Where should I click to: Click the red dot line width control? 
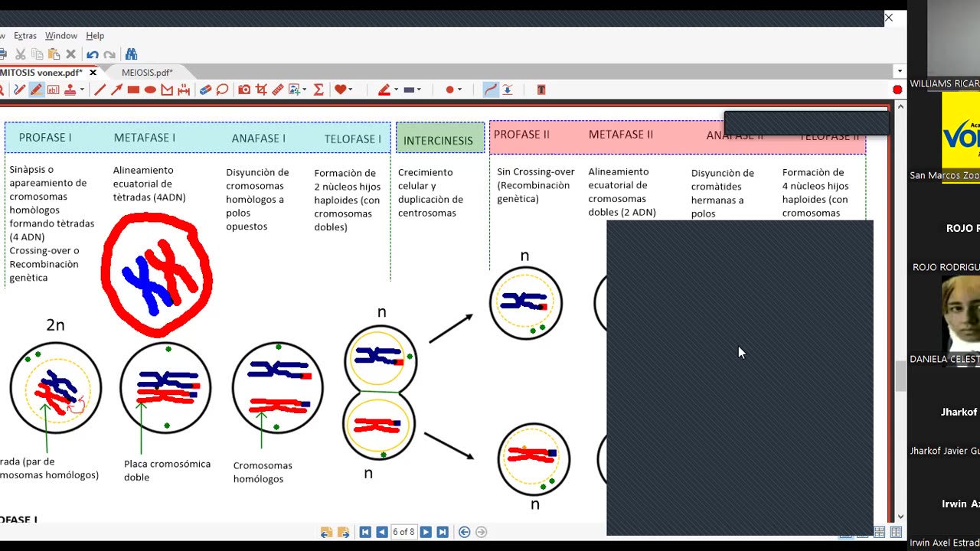[x=449, y=90]
